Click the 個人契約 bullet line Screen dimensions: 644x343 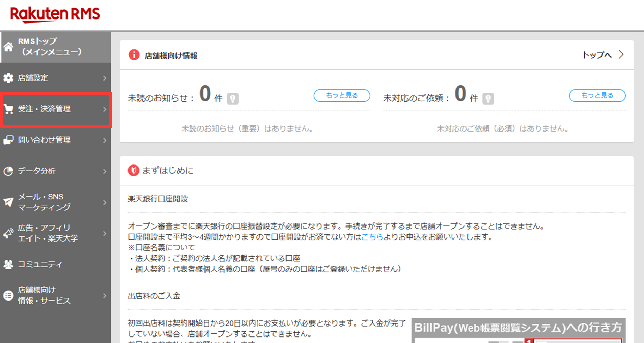click(265, 269)
